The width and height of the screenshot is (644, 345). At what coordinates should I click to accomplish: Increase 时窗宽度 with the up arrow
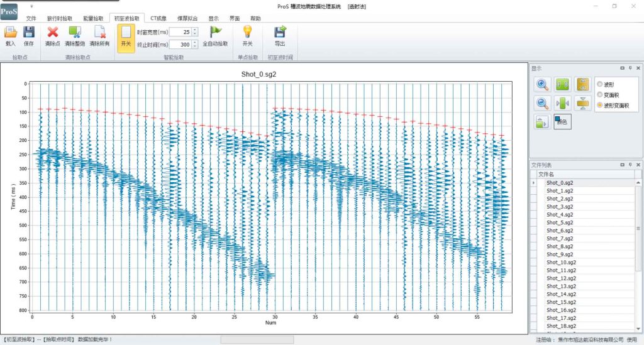click(195, 30)
